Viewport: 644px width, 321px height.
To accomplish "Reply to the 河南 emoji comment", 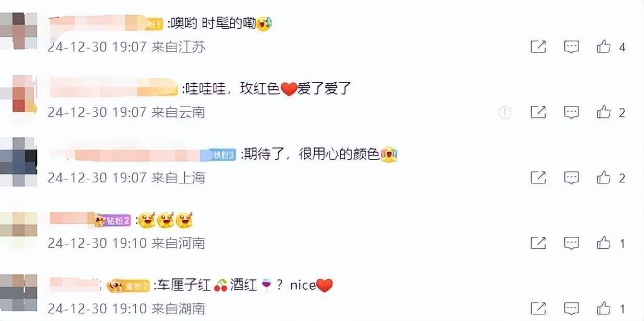I will 571,243.
